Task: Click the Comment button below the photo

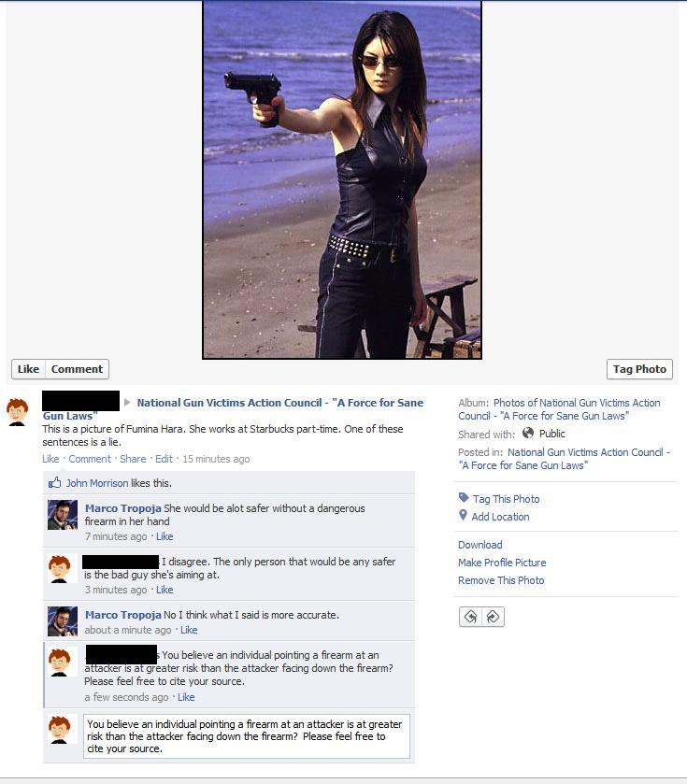Action: click(x=77, y=369)
